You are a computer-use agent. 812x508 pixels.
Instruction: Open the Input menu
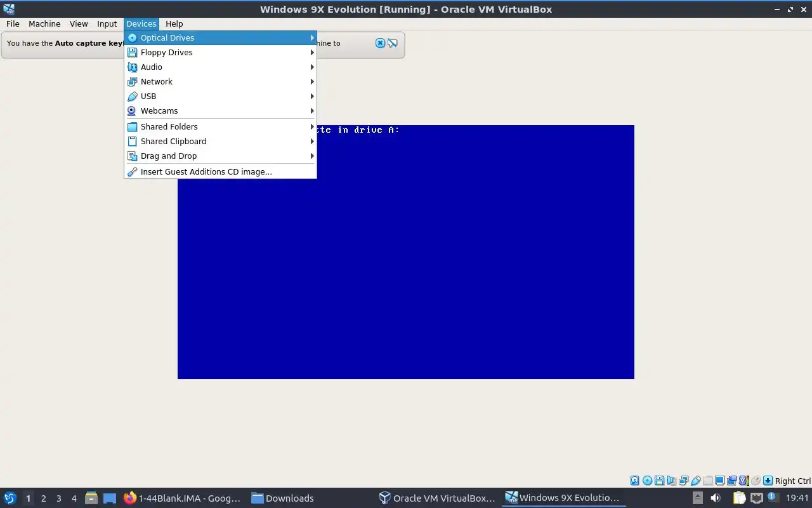tap(107, 23)
